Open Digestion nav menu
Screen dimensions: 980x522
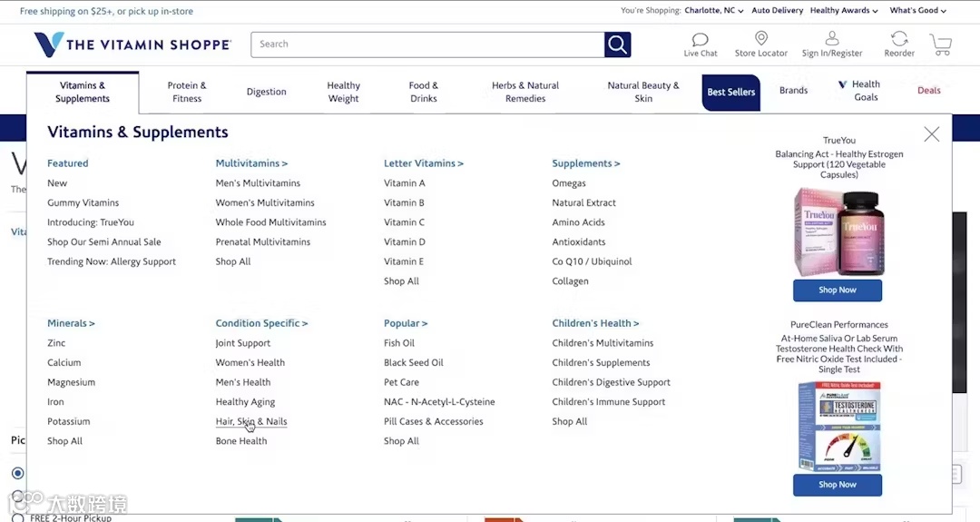[x=266, y=92]
